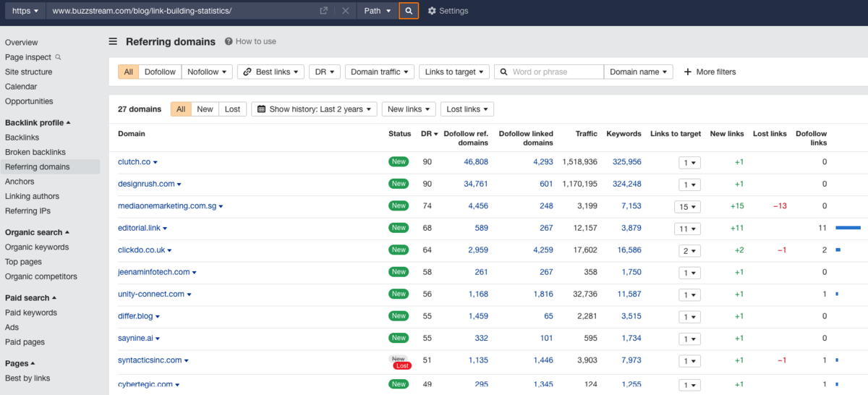The width and height of the screenshot is (868, 395).
Task: Go to Organic keywords in sidebar
Action: 37,247
